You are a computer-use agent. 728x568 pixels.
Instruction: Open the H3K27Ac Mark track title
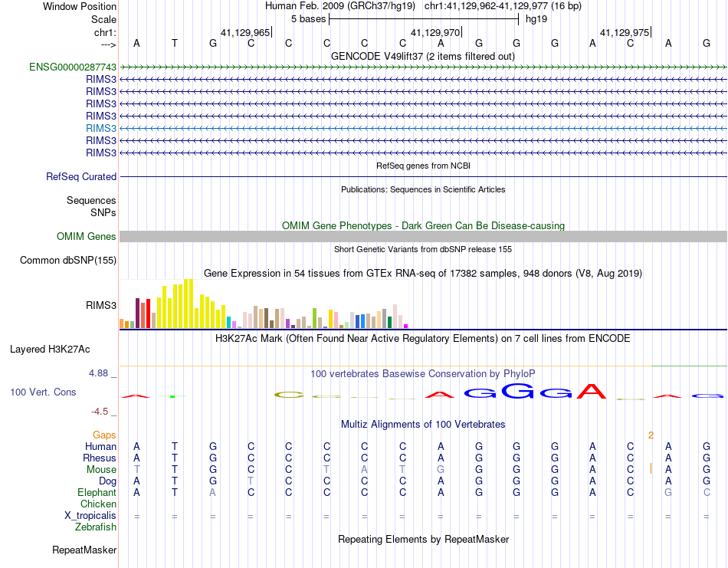click(423, 338)
